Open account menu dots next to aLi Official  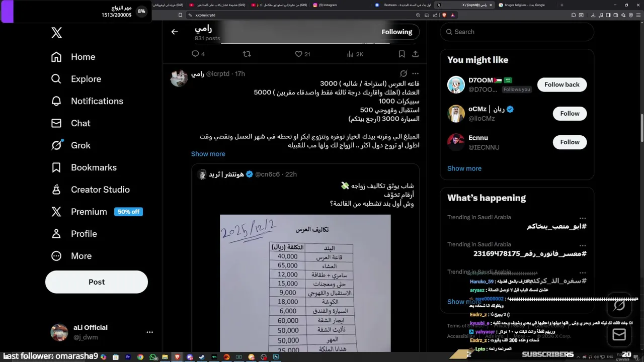click(x=149, y=332)
